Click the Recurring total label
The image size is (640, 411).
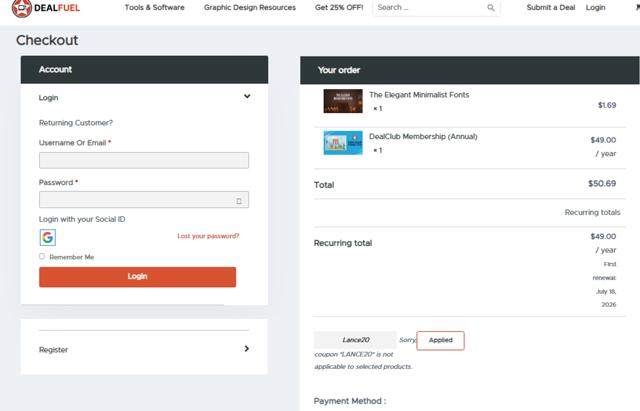click(x=343, y=243)
